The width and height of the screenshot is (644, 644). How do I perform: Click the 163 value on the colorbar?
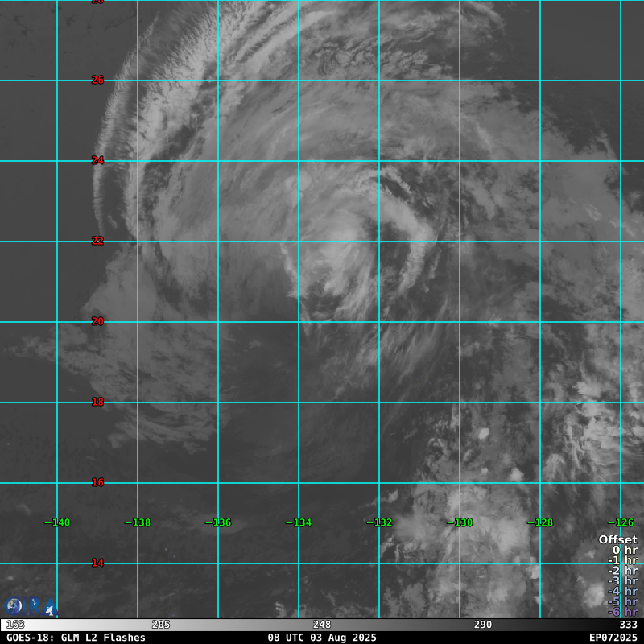click(15, 625)
